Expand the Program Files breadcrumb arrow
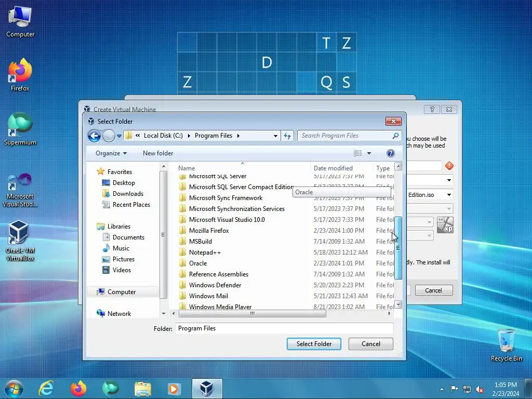Screen dimensions: 532x399 [238, 136]
